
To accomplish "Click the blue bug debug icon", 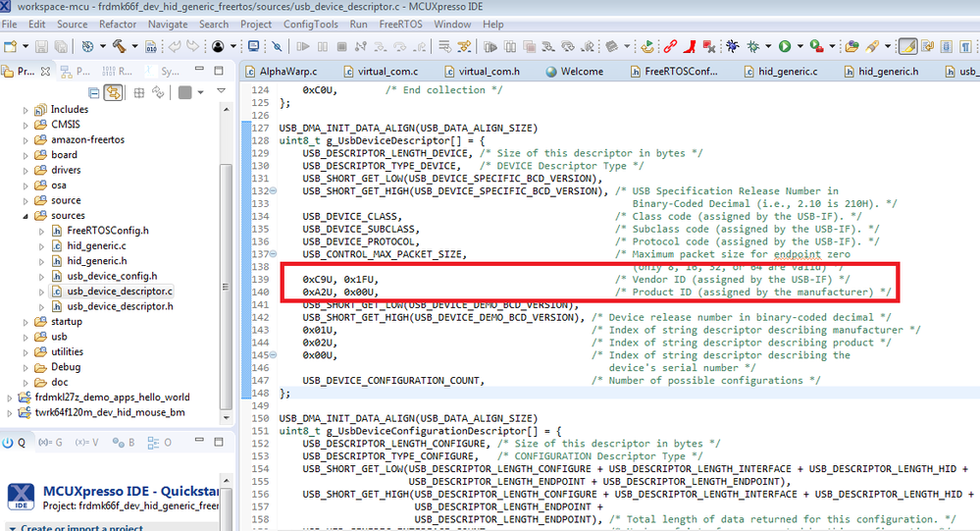I will coord(733,46).
